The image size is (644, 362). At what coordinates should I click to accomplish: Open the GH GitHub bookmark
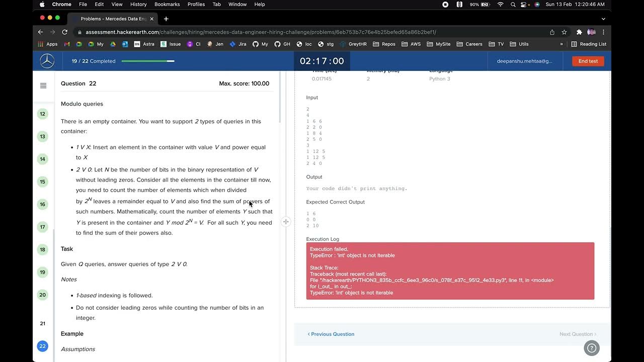(282, 44)
